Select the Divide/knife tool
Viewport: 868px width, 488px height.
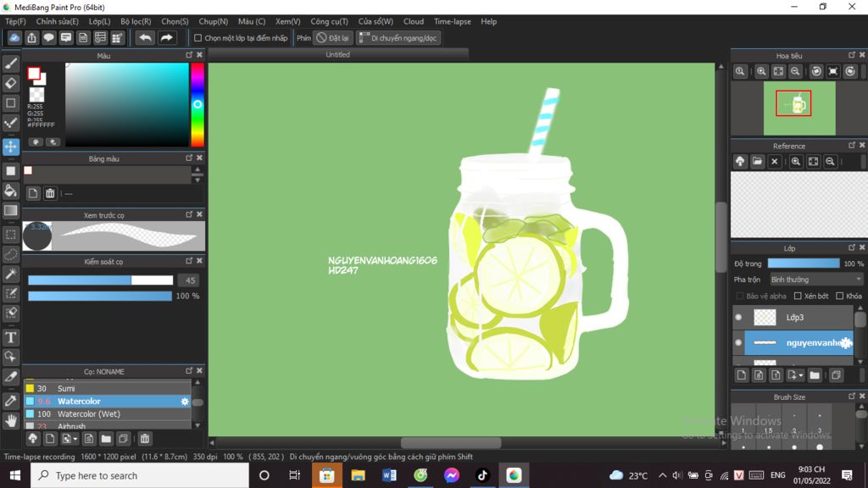coord(10,376)
